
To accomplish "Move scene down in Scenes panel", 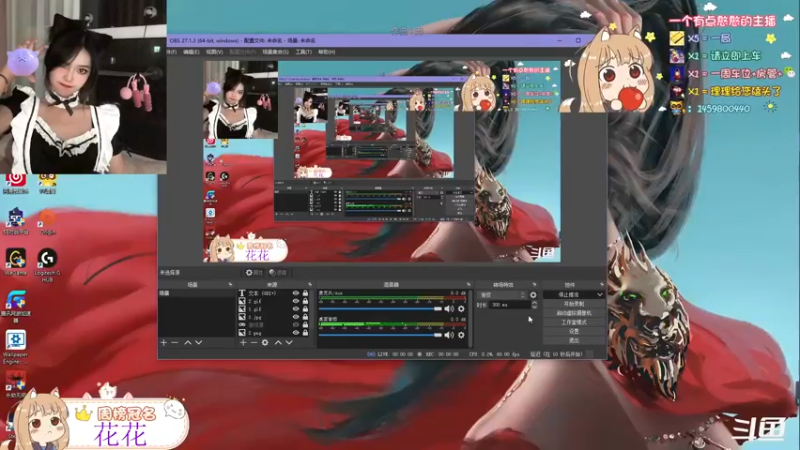I will 198,342.
